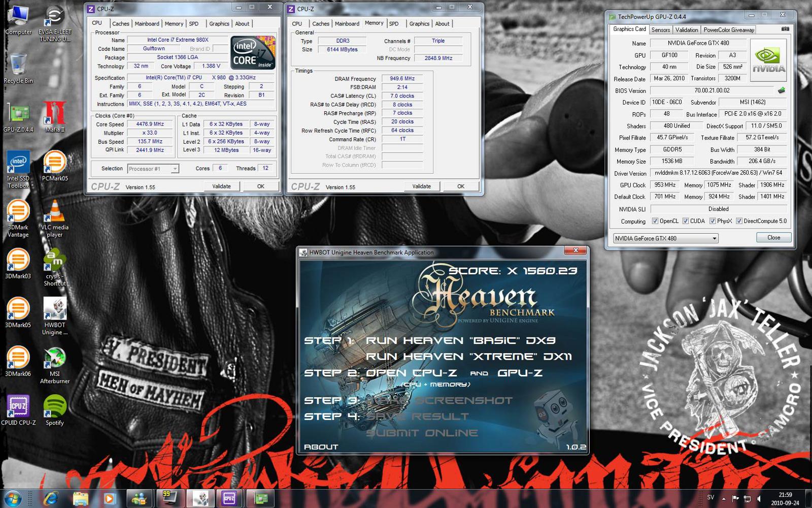The width and height of the screenshot is (812, 508).
Task: Open the Computer desktop icon
Action: (x=18, y=20)
